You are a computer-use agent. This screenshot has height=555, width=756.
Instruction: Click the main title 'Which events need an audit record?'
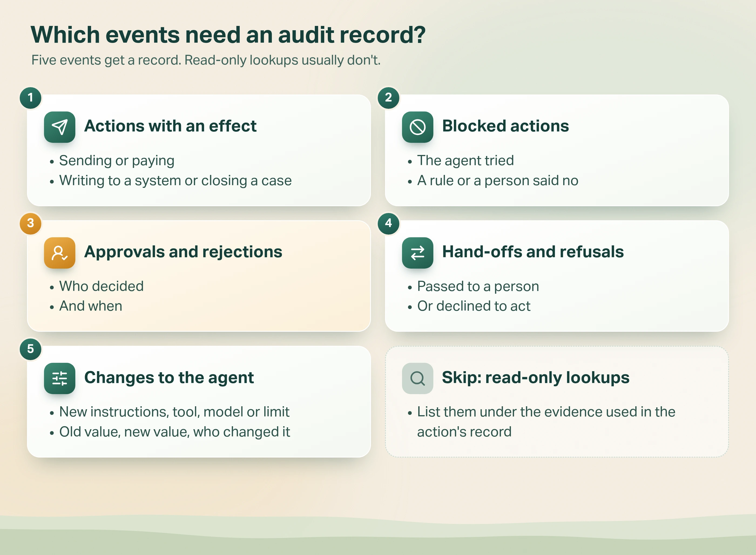tap(228, 35)
